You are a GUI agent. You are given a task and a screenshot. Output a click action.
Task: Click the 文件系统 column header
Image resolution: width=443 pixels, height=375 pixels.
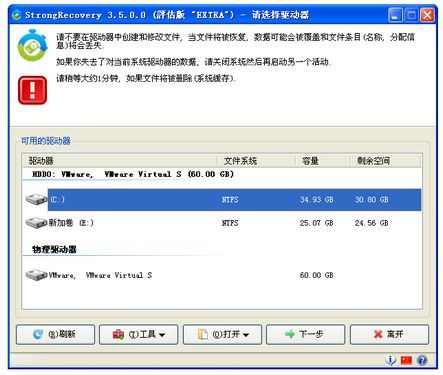(x=256, y=161)
